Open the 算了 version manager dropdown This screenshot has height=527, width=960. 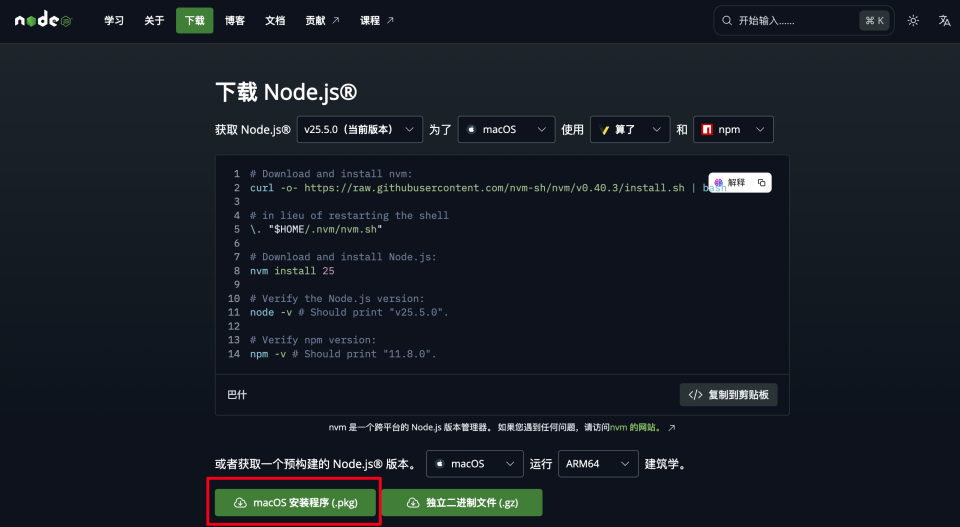630,129
